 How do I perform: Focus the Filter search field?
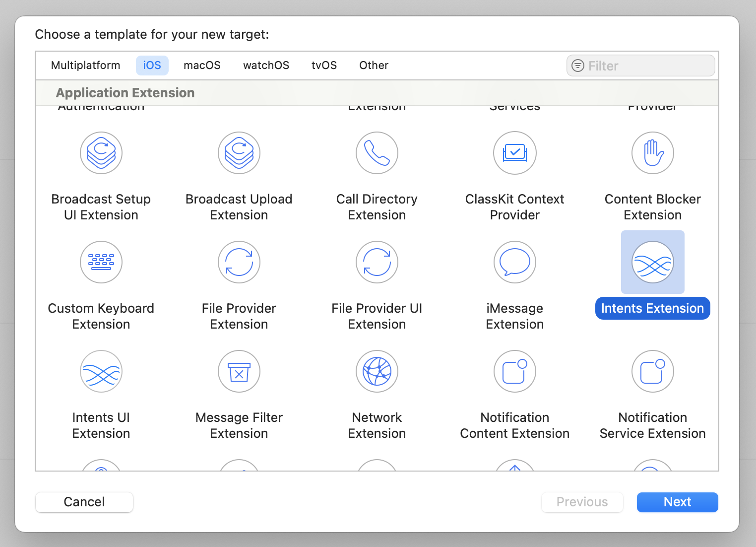(641, 66)
